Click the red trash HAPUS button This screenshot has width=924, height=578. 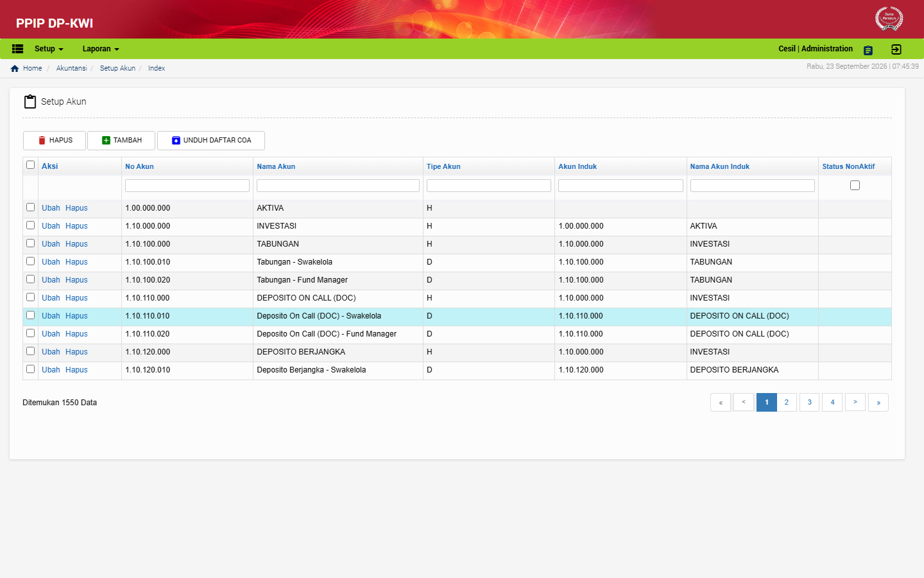55,141
